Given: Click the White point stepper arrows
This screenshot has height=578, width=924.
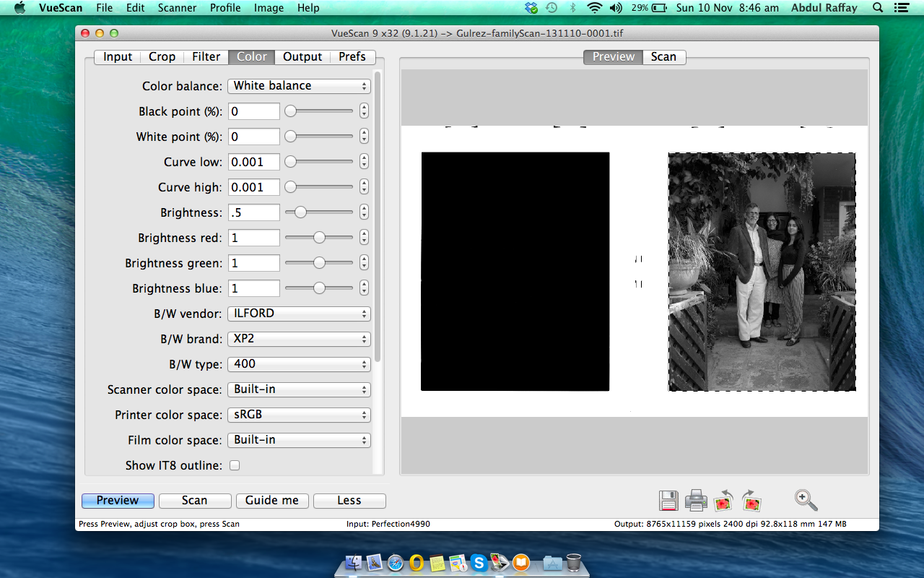Looking at the screenshot, I should point(364,137).
